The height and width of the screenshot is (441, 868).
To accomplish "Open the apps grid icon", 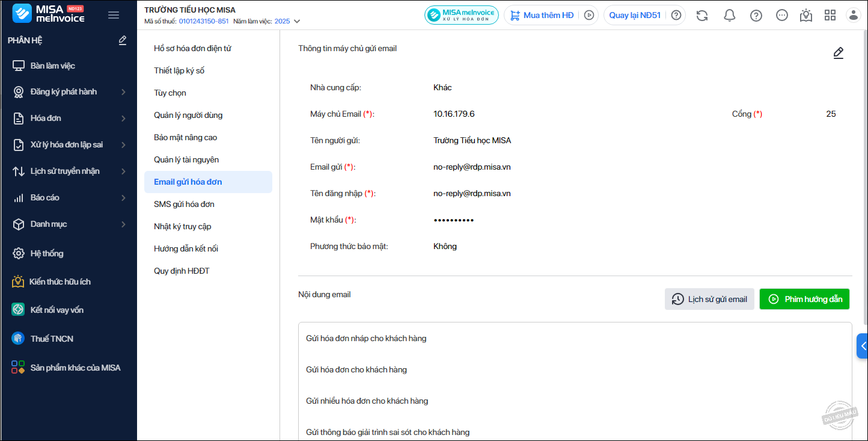I will tap(830, 15).
